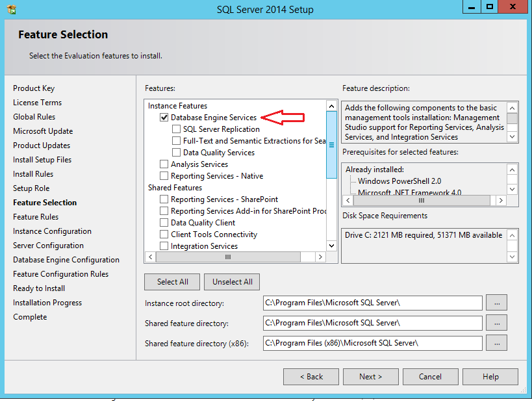Select Server Configuration step in sidebar
The height and width of the screenshot is (406, 532).
tap(48, 246)
